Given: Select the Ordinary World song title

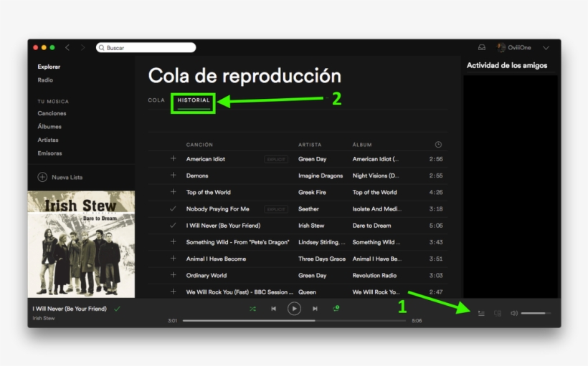Looking at the screenshot, I should [x=207, y=275].
